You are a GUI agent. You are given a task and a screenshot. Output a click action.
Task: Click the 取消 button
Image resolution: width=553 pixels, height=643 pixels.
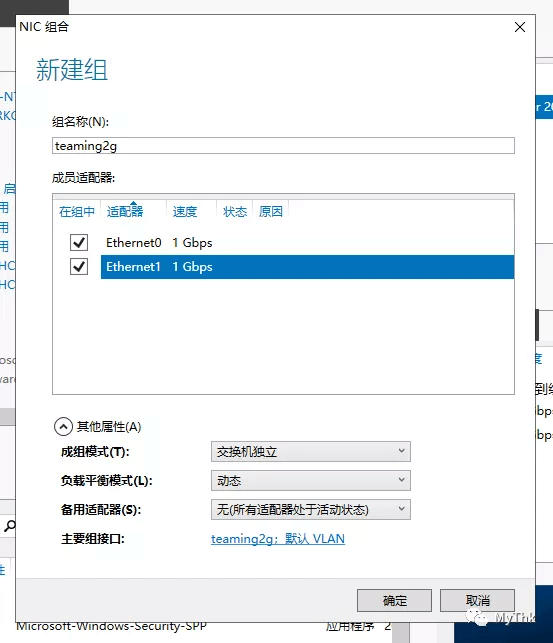[478, 601]
